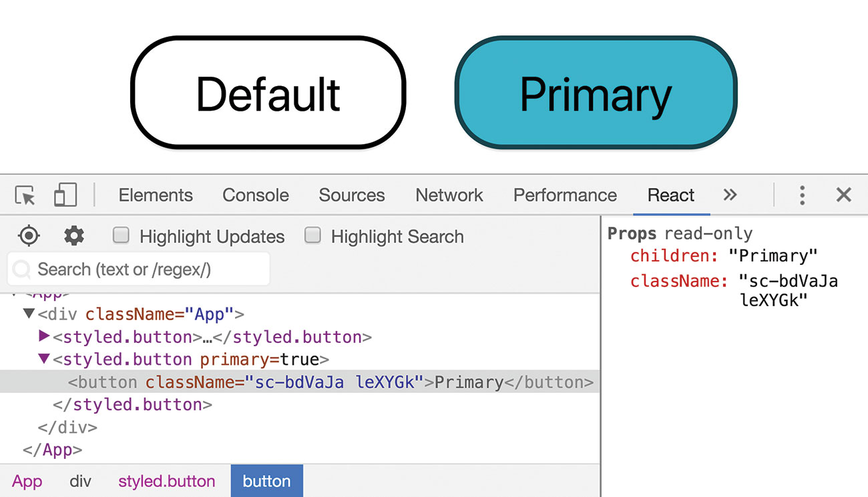868x497 pixels.
Task: Toggle the device toolbar icon
Action: point(65,195)
